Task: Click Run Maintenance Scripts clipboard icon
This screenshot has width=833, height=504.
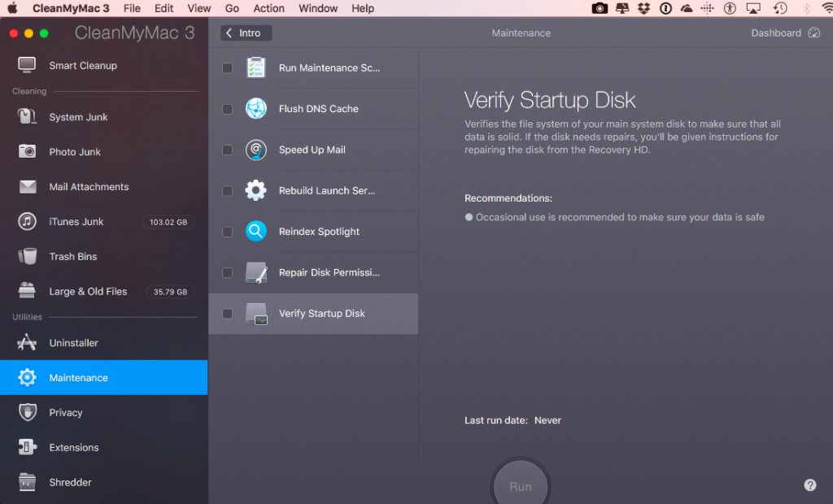Action: pos(256,67)
